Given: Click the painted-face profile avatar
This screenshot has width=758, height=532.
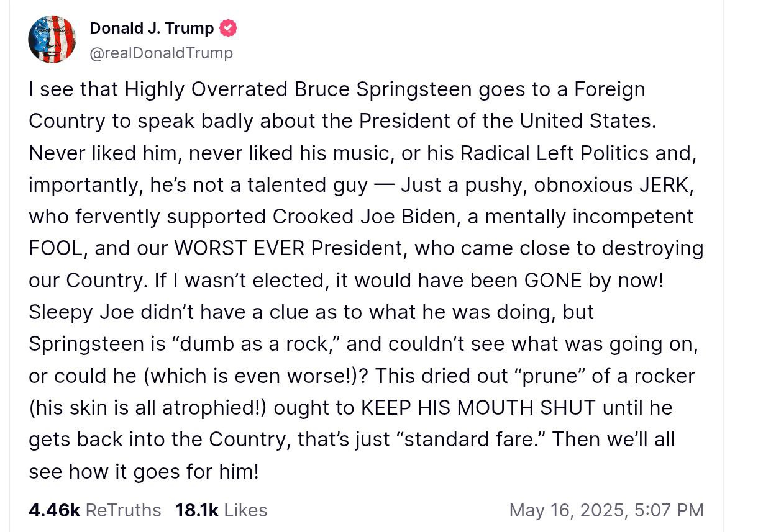Looking at the screenshot, I should (52, 39).
